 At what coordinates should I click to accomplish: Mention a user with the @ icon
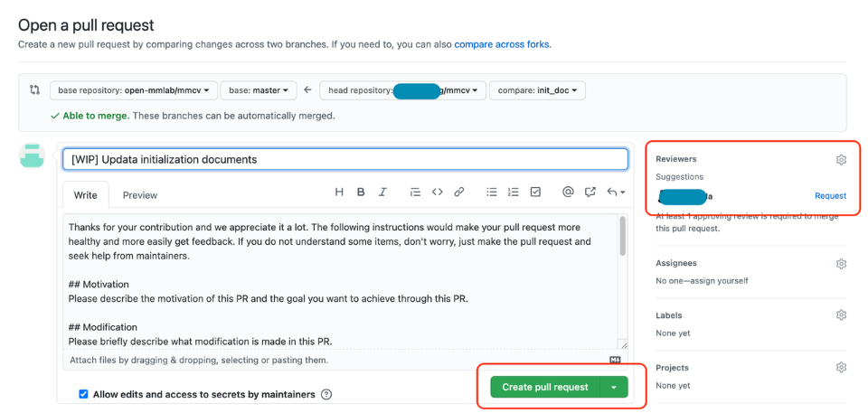[x=568, y=192]
